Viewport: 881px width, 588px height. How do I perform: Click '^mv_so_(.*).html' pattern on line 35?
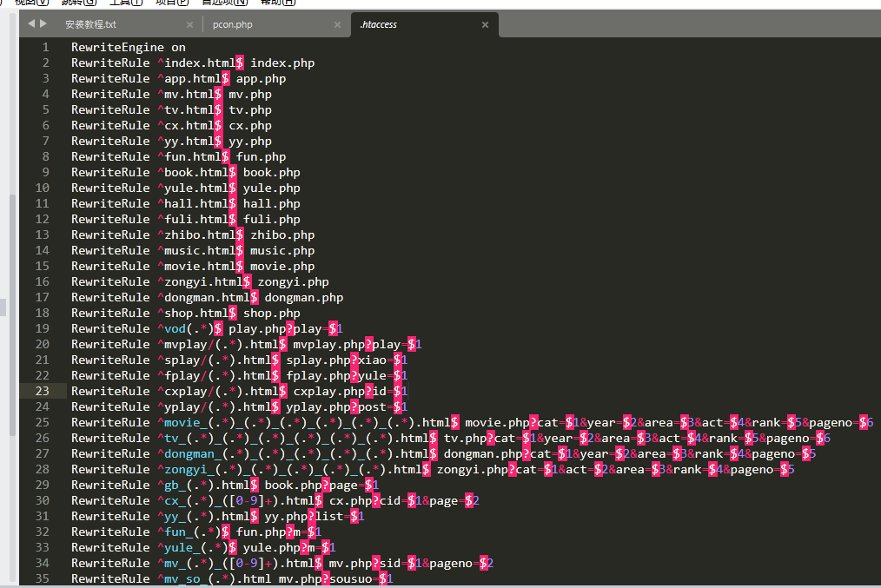pyautogui.click(x=214, y=579)
